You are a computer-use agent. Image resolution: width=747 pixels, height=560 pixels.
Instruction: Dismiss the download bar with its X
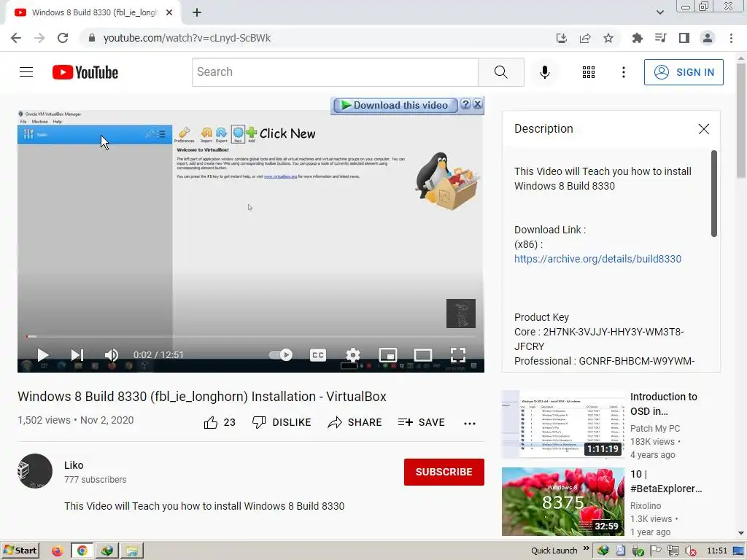click(x=477, y=104)
